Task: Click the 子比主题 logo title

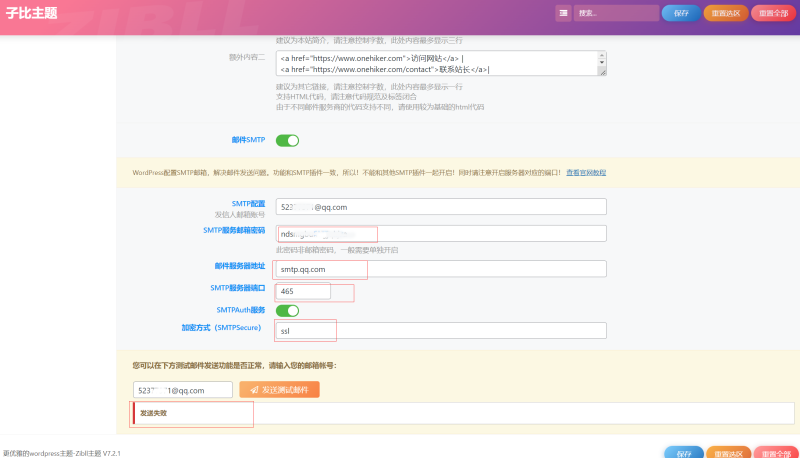Action: (x=32, y=13)
